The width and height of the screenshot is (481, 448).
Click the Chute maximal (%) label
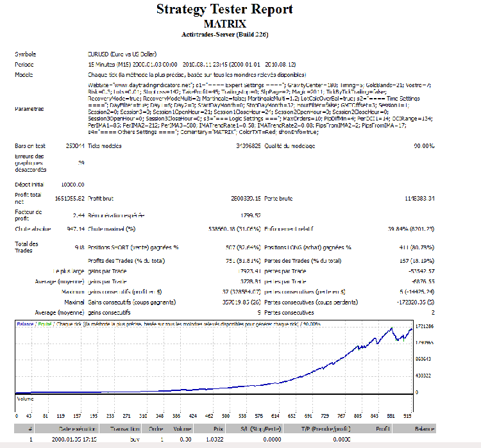(x=112, y=229)
